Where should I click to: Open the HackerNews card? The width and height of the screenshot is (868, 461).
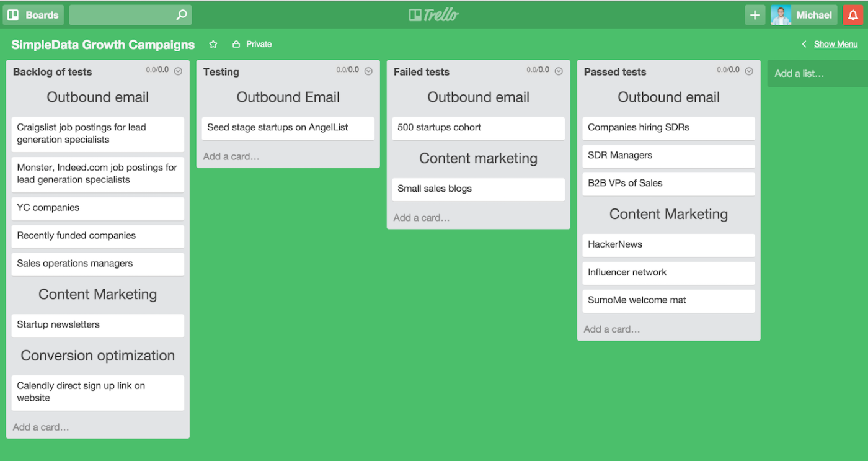coord(669,245)
